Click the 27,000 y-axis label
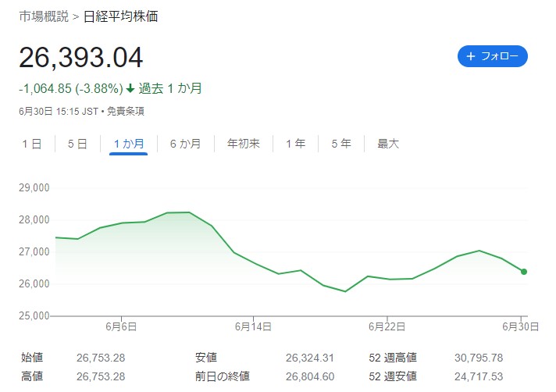Viewport: 556px width, 392px height. click(34, 251)
